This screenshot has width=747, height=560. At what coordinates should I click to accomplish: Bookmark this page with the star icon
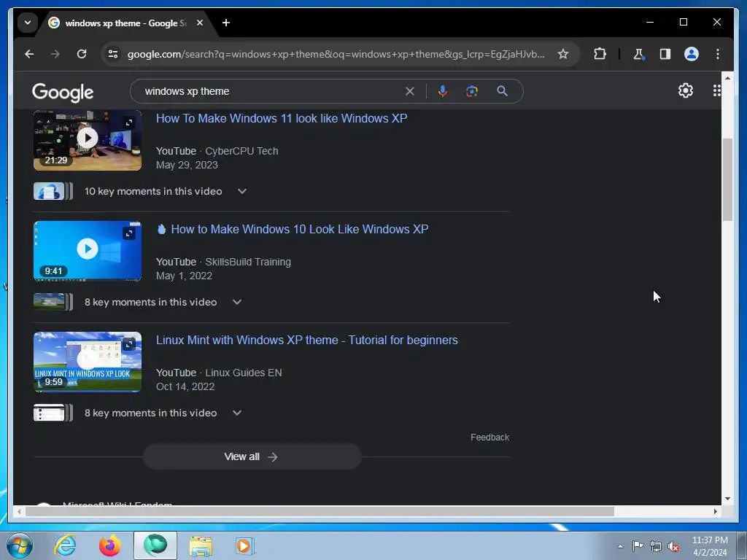tap(563, 54)
